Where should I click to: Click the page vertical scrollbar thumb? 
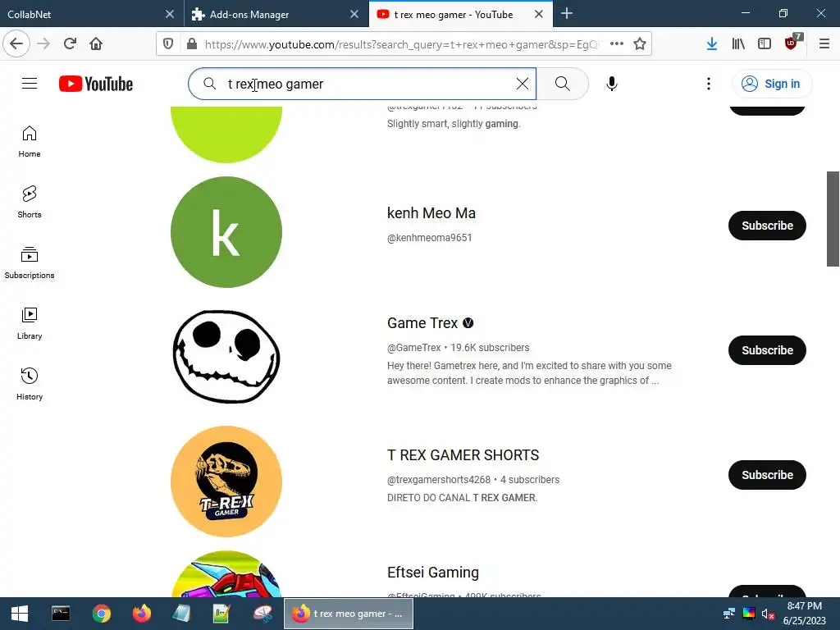tap(833, 218)
